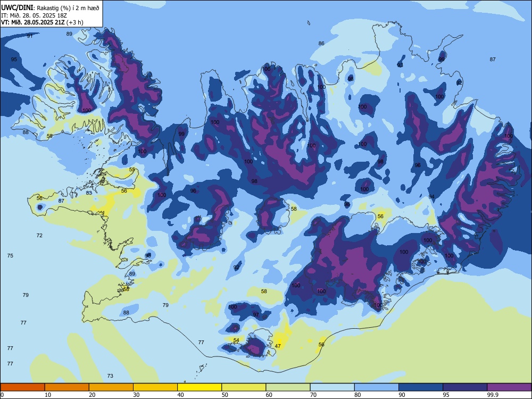Select the orange 10–20 legend color block
Screen dimensions: 532x399
click(x=67, y=387)
